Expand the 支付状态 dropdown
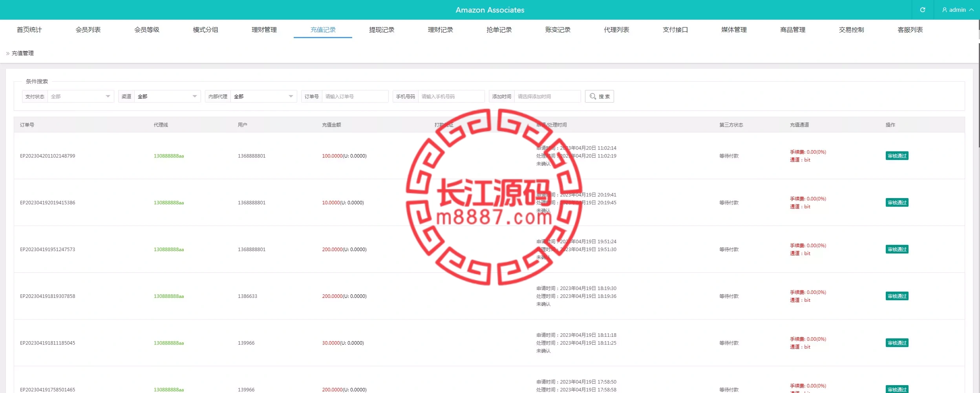Image resolution: width=980 pixels, height=393 pixels. click(x=81, y=96)
